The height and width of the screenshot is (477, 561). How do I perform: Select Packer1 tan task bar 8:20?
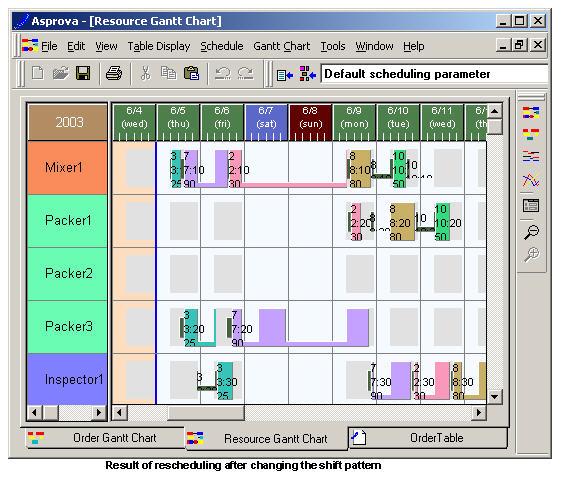pyautogui.click(x=402, y=222)
